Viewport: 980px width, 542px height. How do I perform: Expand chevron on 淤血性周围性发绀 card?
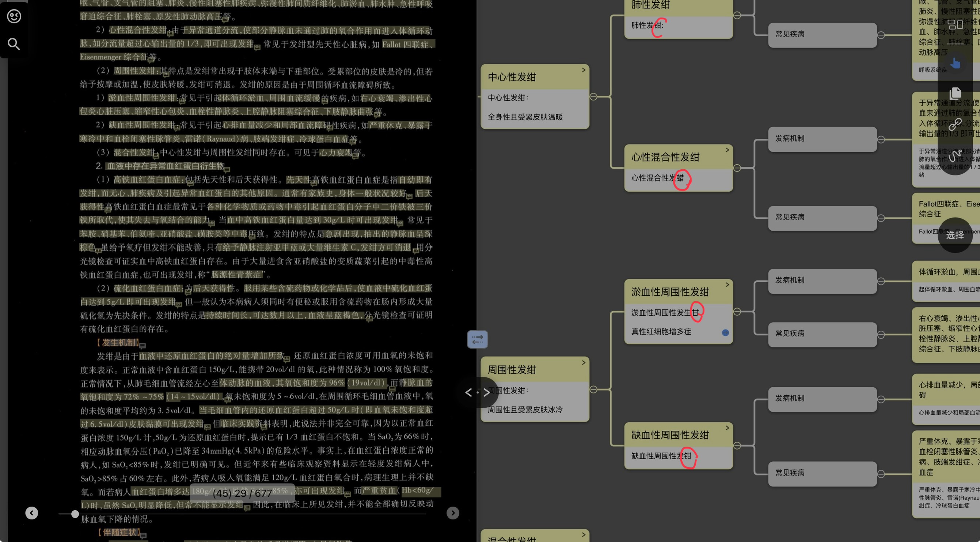pos(727,285)
